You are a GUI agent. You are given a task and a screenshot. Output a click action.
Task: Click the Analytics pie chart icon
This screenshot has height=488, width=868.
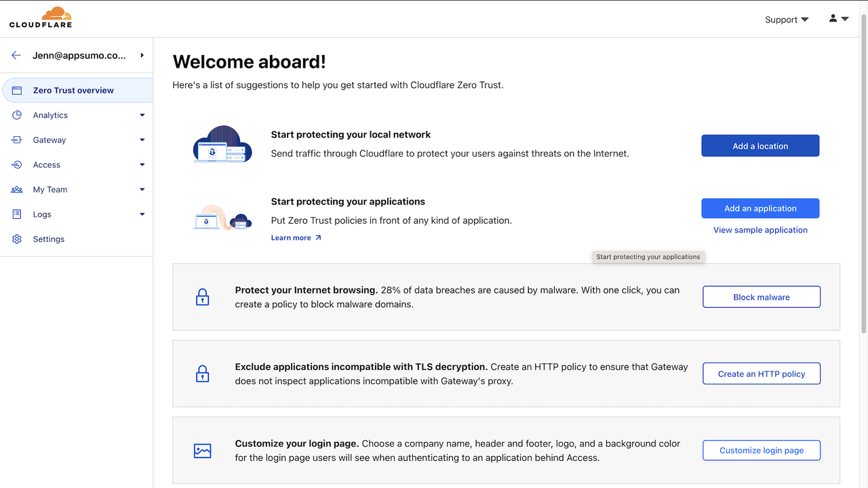[17, 115]
